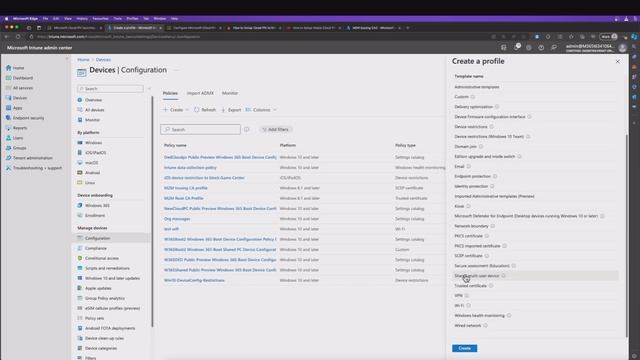Open the Columns dropdown in the toolbar
Screen dimensions: 640x360
pyautogui.click(x=261, y=110)
